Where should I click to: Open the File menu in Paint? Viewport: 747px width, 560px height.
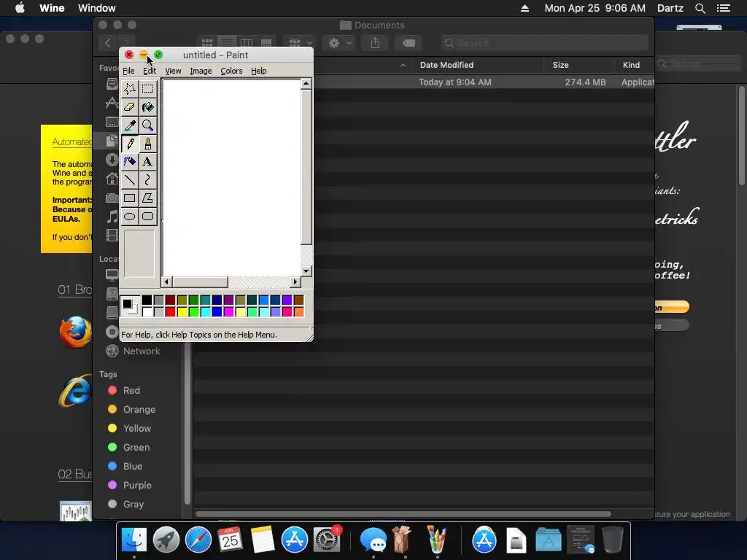click(128, 71)
